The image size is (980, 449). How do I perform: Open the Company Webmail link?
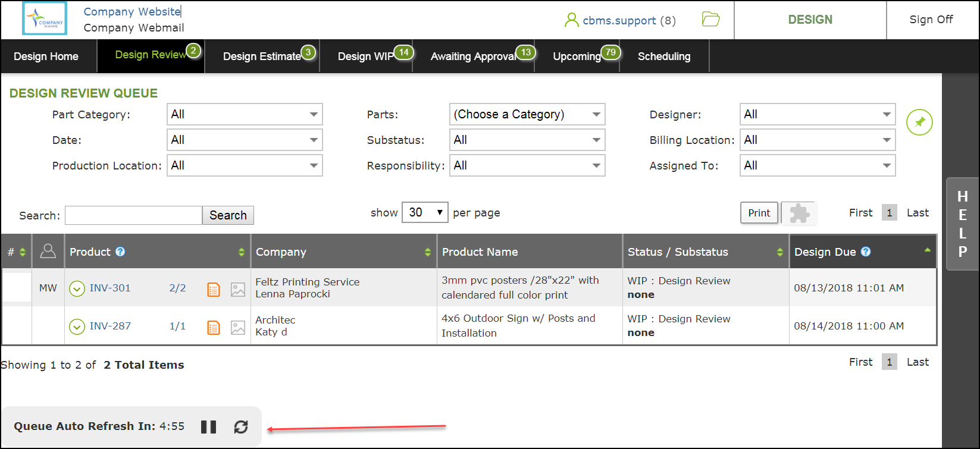pyautogui.click(x=134, y=28)
